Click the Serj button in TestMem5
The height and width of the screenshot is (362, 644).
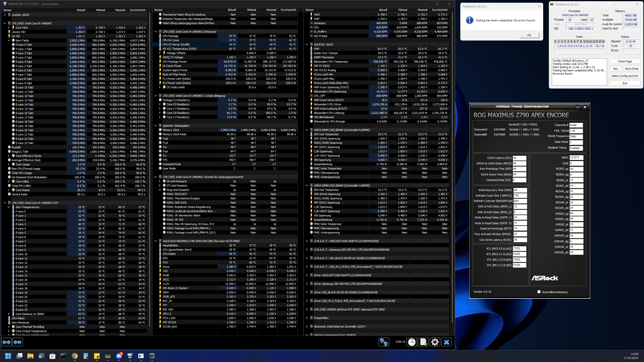[616, 69]
